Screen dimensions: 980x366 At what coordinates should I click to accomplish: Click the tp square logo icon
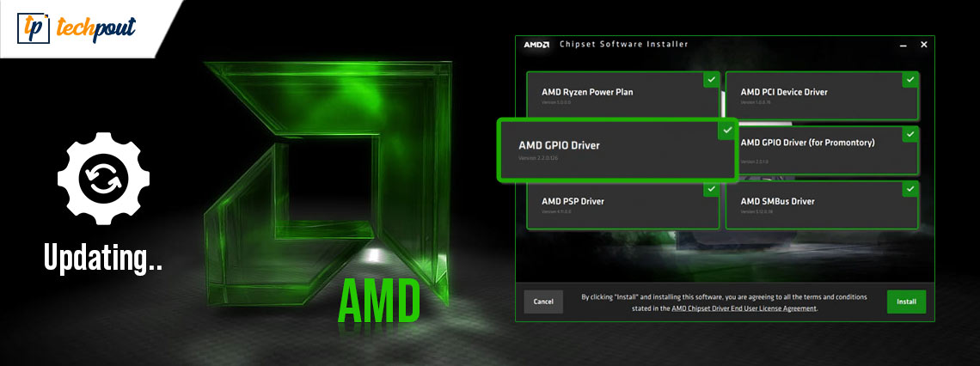[x=34, y=27]
